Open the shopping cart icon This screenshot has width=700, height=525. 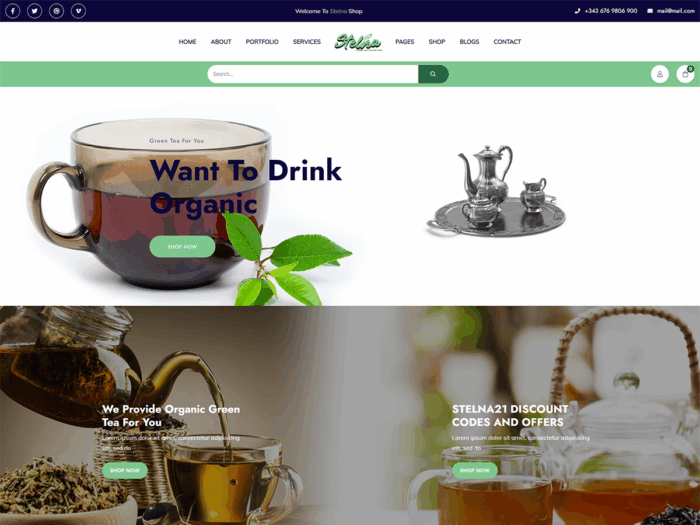point(685,74)
